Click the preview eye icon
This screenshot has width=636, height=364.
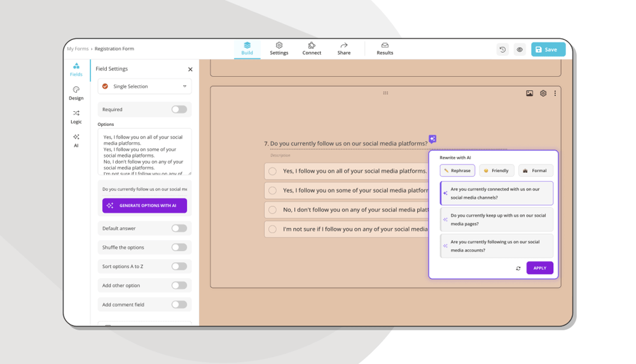coord(520,50)
